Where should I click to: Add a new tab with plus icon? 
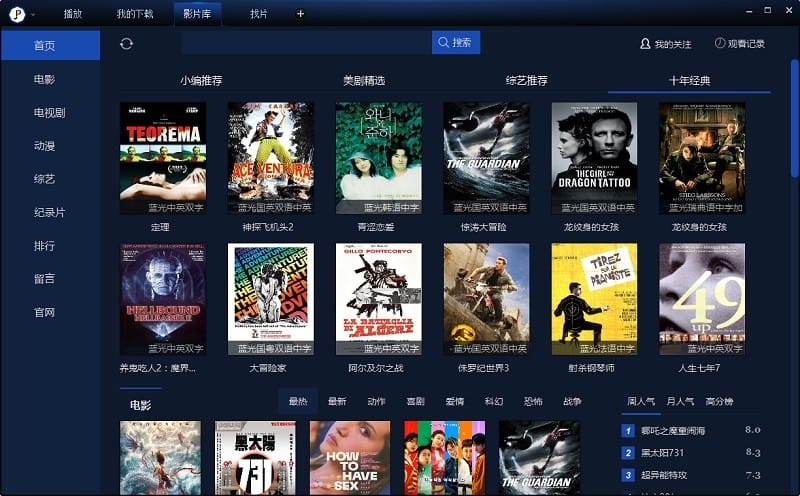tap(301, 14)
